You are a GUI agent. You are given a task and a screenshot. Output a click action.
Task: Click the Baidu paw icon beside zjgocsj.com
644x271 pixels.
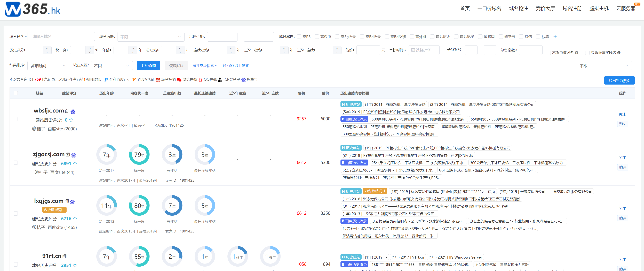click(74, 155)
